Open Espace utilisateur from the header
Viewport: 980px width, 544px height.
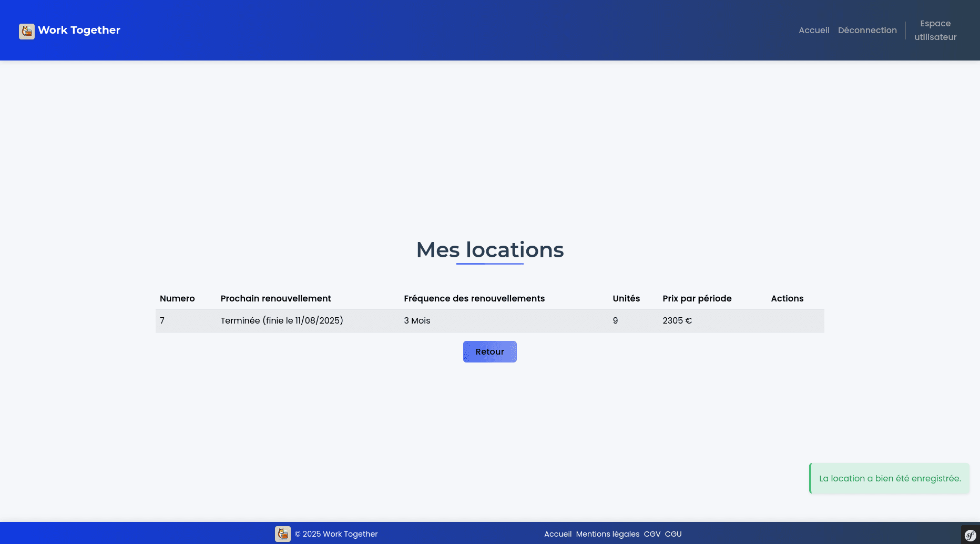[x=935, y=31]
